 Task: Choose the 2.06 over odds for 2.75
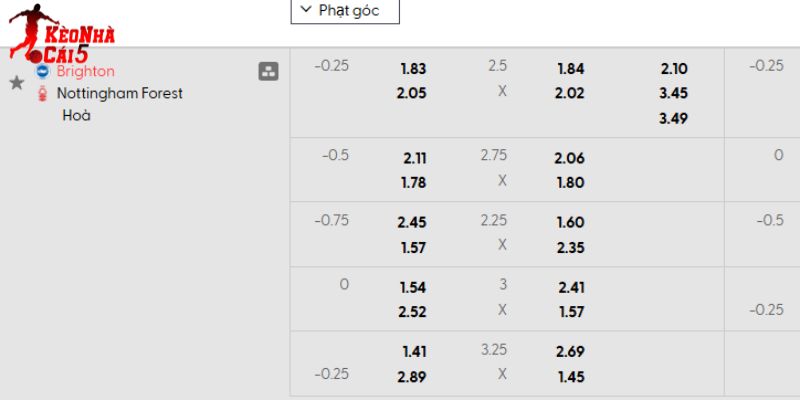570,158
